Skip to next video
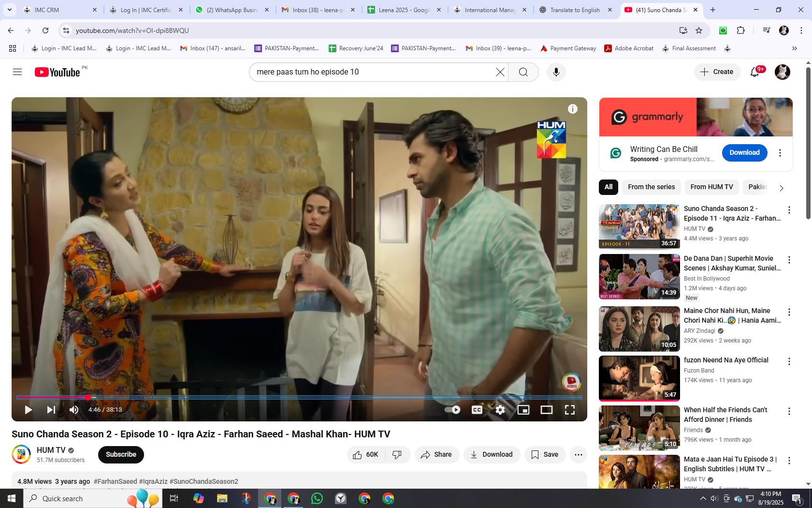 [51, 410]
